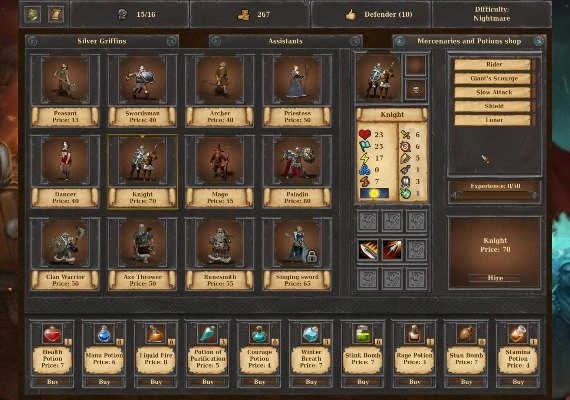Click the Experience progress bar
Image resolution: width=570 pixels, height=400 pixels.
tap(495, 195)
